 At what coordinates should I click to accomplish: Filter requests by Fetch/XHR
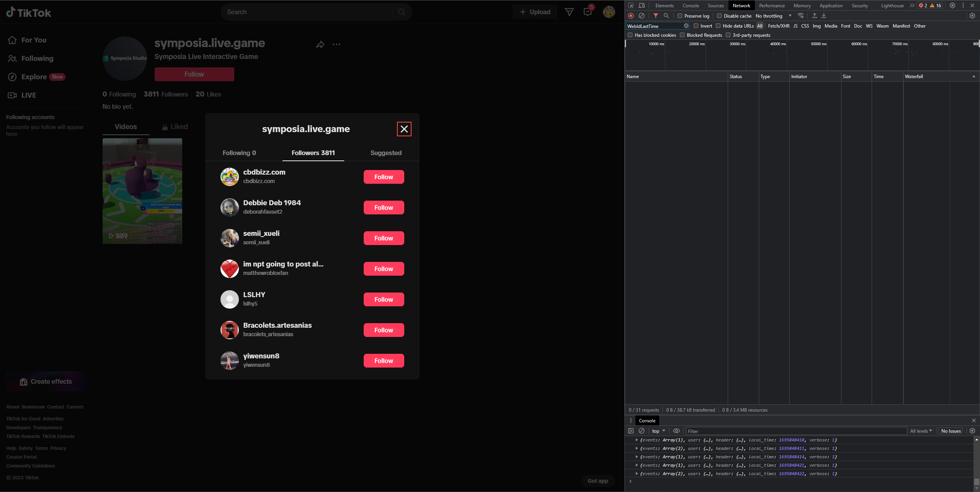[779, 26]
